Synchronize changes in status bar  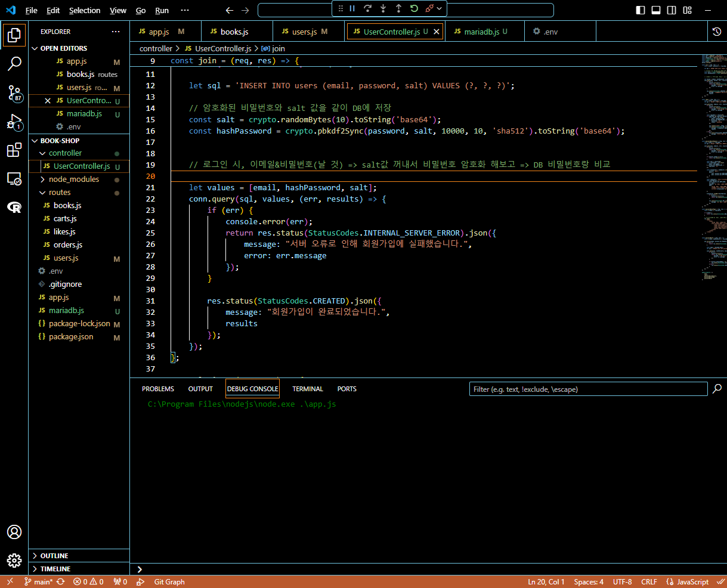pyautogui.click(x=60, y=582)
